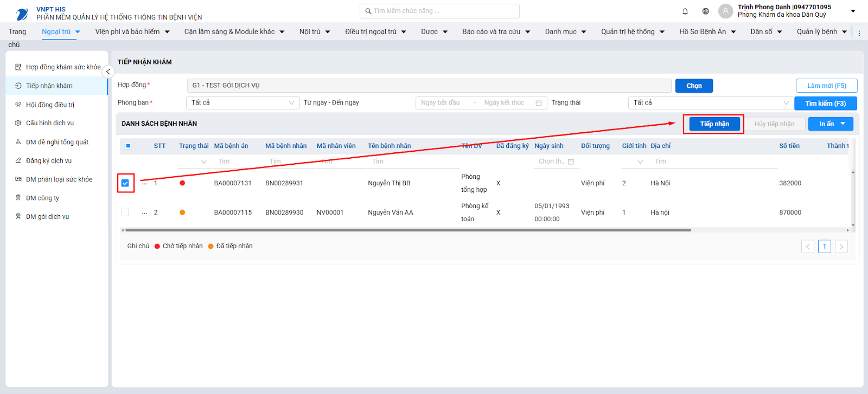This screenshot has width=868, height=394.
Task: Click the DM gói dịch vụ sidebar icon
Action: pos(18,216)
